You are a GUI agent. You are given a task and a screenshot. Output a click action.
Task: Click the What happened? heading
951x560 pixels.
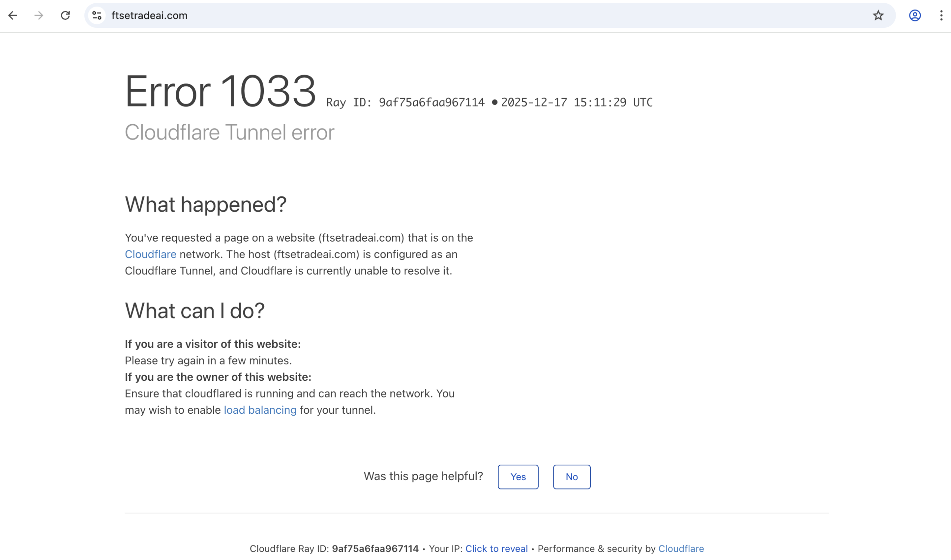click(205, 204)
